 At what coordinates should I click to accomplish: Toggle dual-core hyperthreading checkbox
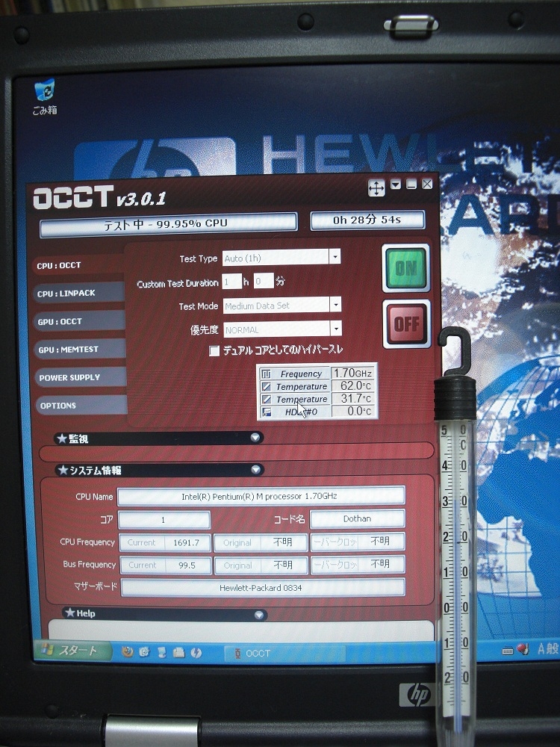tap(214, 351)
